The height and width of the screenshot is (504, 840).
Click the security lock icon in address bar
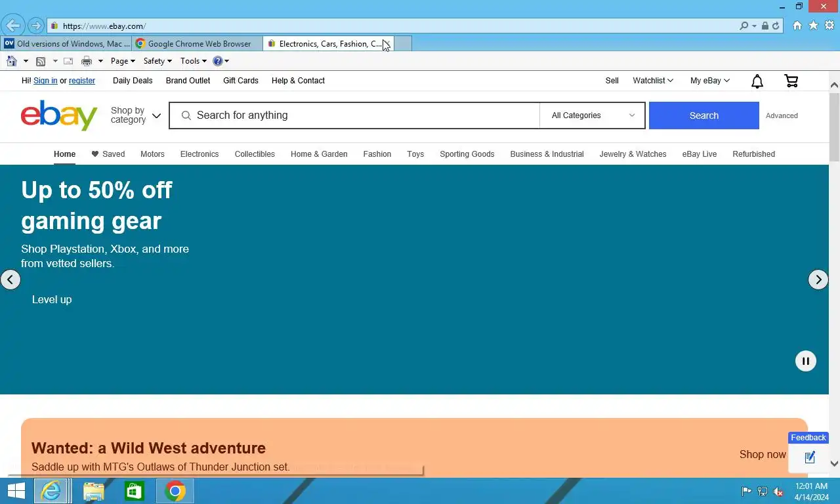765,26
